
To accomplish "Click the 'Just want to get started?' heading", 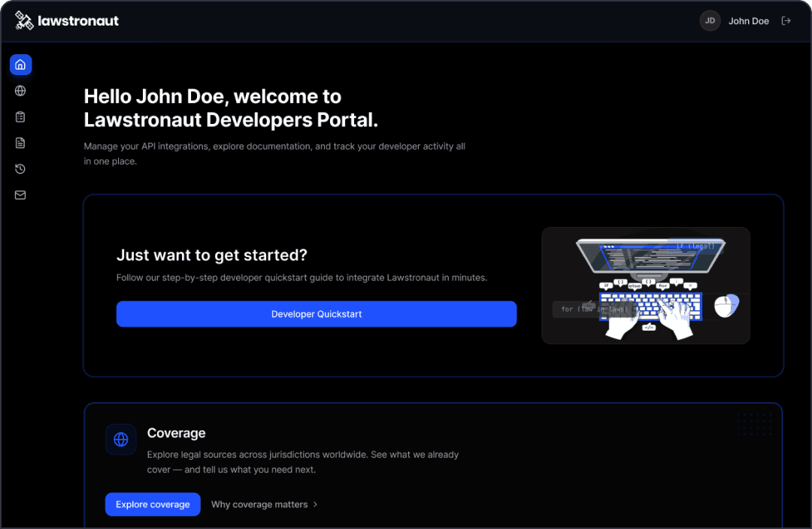I will pyautogui.click(x=212, y=255).
